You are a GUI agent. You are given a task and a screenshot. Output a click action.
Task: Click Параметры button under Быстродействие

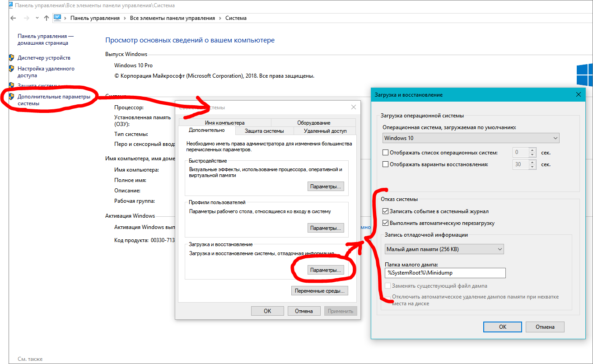click(326, 187)
